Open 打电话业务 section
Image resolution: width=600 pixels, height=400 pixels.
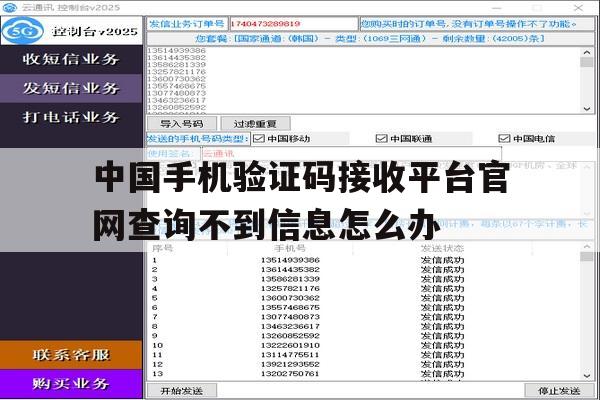pyautogui.click(x=71, y=117)
